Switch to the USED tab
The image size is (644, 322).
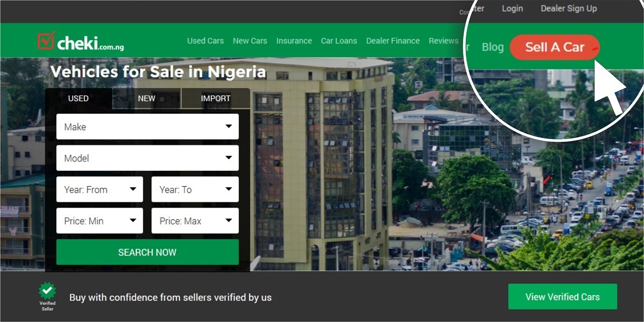78,98
